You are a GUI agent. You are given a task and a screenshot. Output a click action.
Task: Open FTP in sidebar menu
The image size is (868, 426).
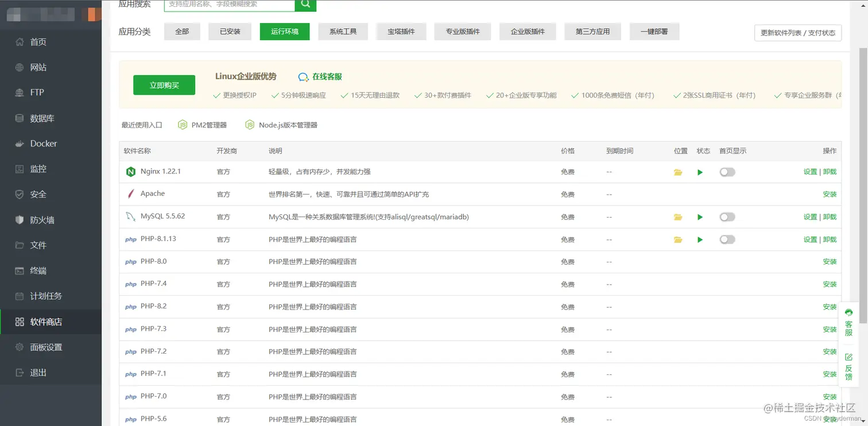(x=51, y=92)
